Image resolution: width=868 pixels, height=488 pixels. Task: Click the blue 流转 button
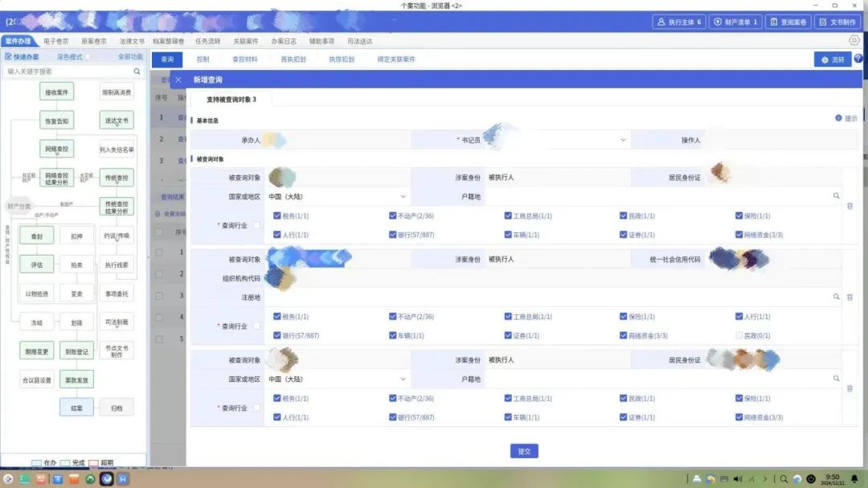point(833,59)
